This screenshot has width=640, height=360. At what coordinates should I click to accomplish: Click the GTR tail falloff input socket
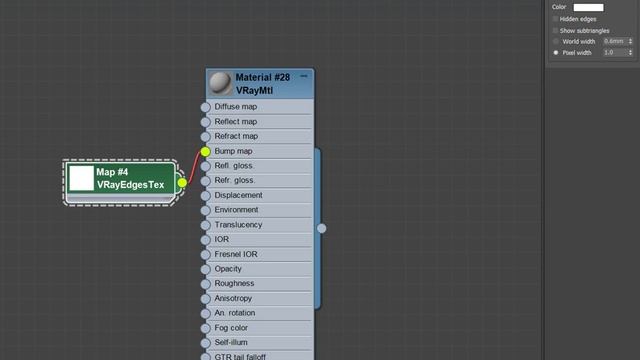click(x=206, y=357)
